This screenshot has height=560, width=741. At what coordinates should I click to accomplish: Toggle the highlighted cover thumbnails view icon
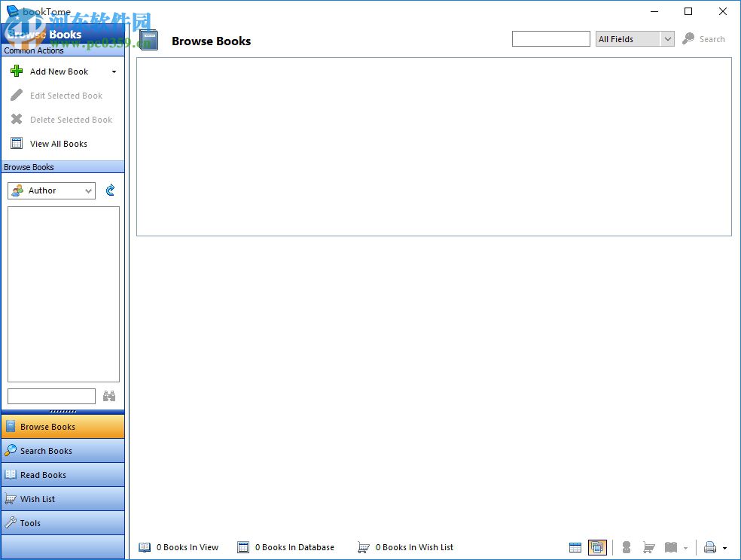click(597, 548)
